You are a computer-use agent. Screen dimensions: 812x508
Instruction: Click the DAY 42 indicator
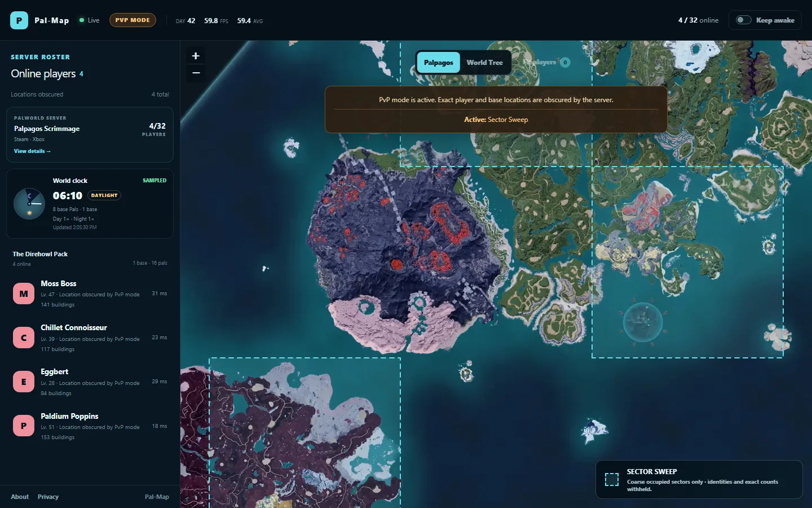click(186, 21)
